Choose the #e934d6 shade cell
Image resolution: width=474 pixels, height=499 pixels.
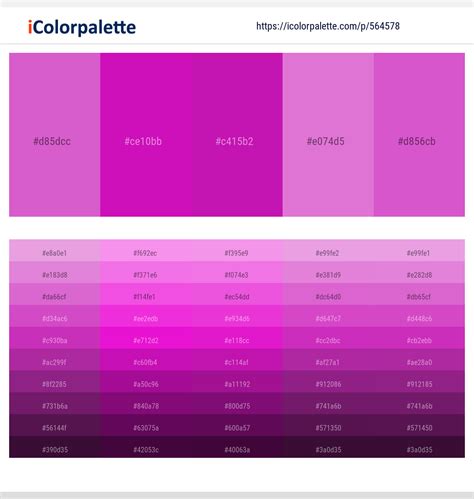[237, 316]
